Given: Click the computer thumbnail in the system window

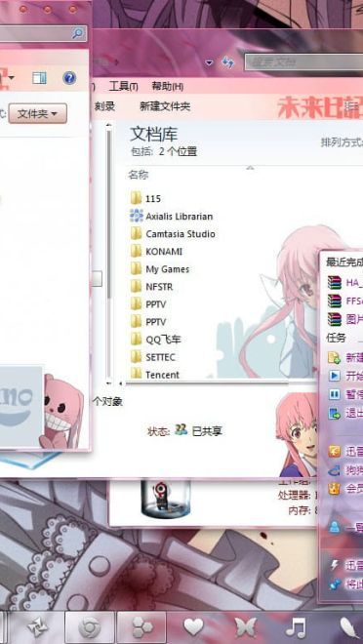Looking at the screenshot, I should click(x=166, y=499).
